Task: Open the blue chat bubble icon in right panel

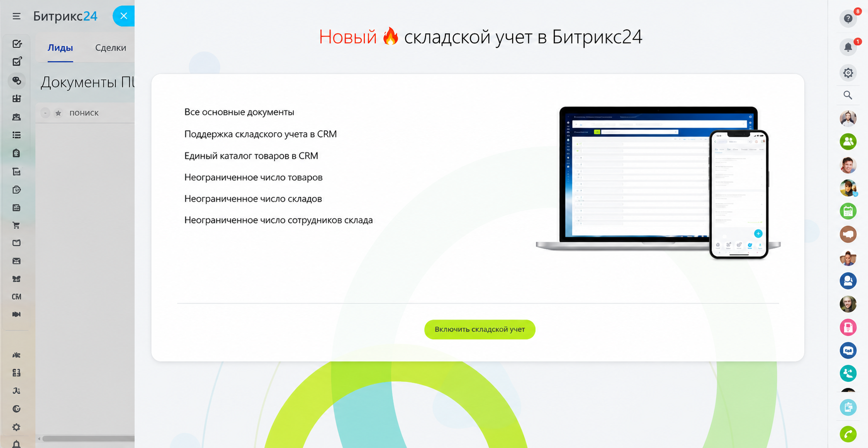Action: 848,351
